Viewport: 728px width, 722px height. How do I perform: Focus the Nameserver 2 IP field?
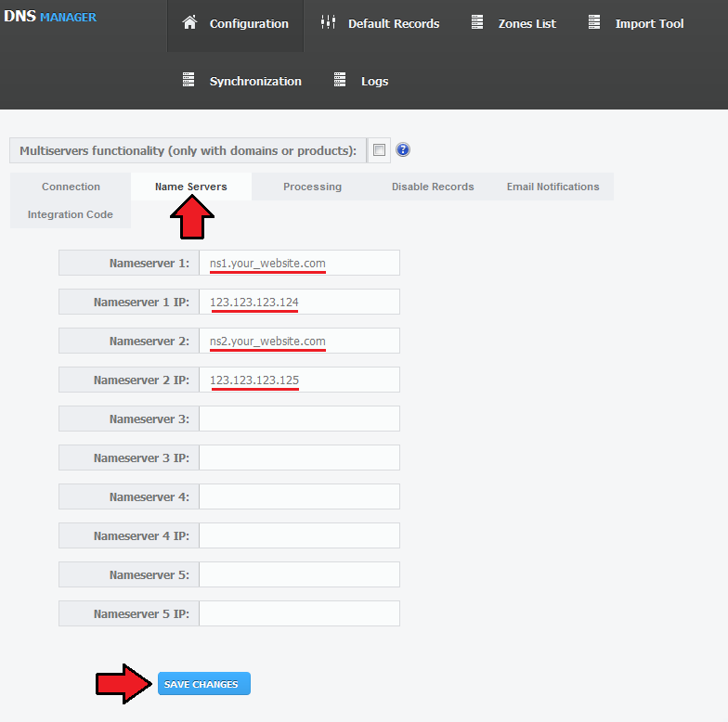[x=299, y=380]
